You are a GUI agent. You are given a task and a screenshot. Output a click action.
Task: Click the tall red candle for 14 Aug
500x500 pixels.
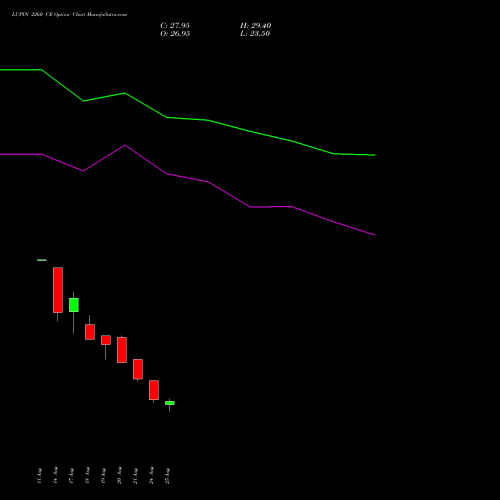58,290
